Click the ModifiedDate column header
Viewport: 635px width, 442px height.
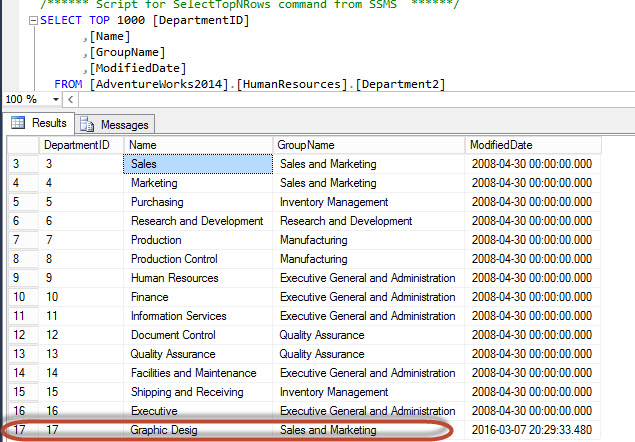(533, 145)
